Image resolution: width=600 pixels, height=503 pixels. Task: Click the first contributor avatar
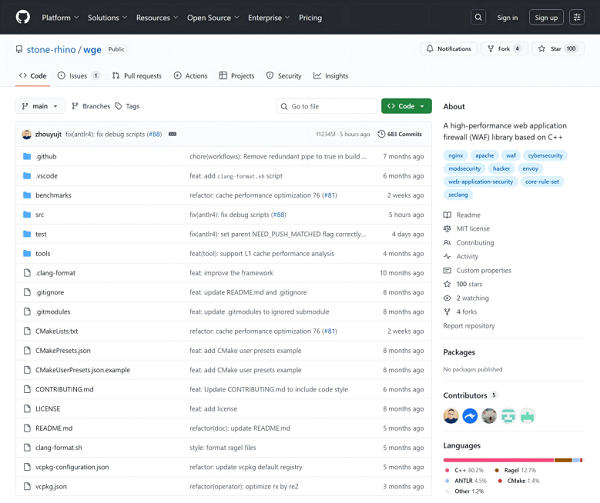click(452, 415)
